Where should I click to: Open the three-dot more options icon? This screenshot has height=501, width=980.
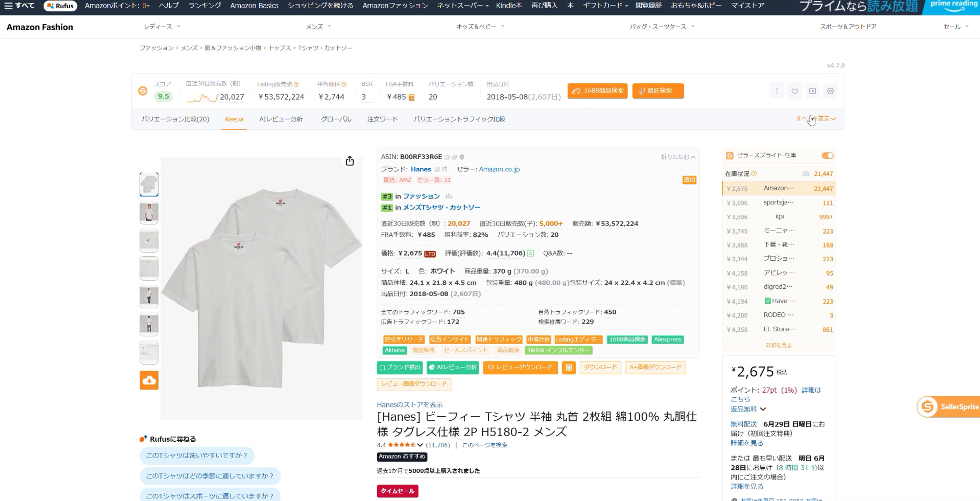[x=777, y=91]
